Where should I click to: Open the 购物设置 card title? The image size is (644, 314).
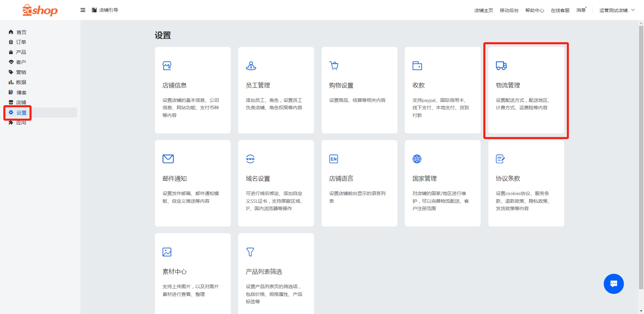(x=341, y=85)
